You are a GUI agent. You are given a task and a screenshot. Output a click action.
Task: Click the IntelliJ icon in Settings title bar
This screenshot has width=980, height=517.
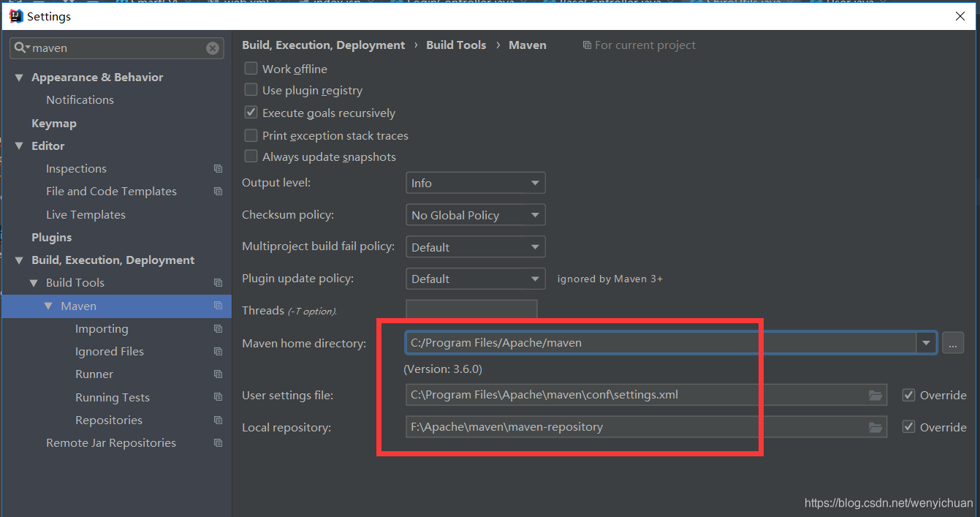(x=16, y=15)
